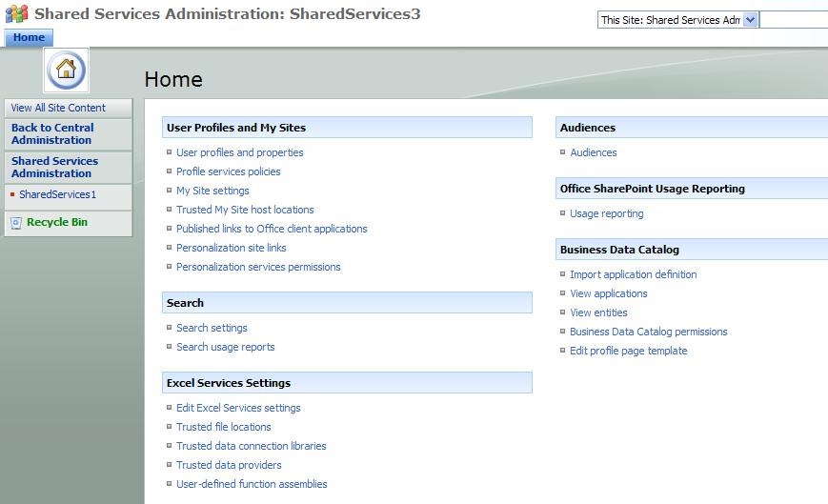Open My Site settings
The image size is (828, 504).
[x=212, y=191]
